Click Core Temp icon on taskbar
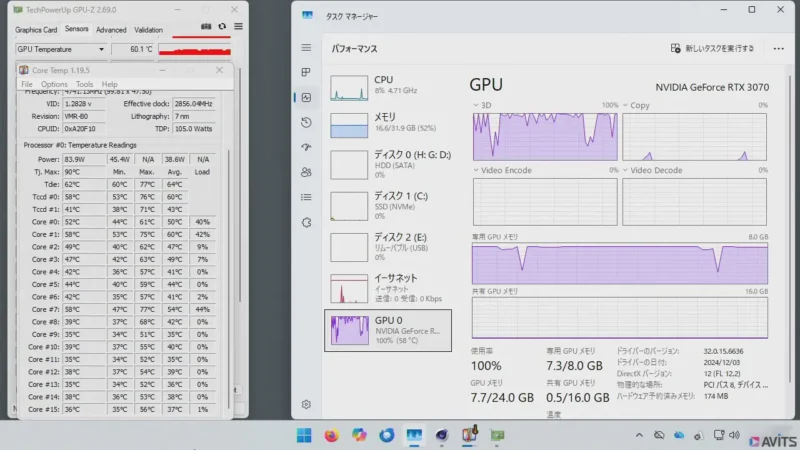 [469, 435]
